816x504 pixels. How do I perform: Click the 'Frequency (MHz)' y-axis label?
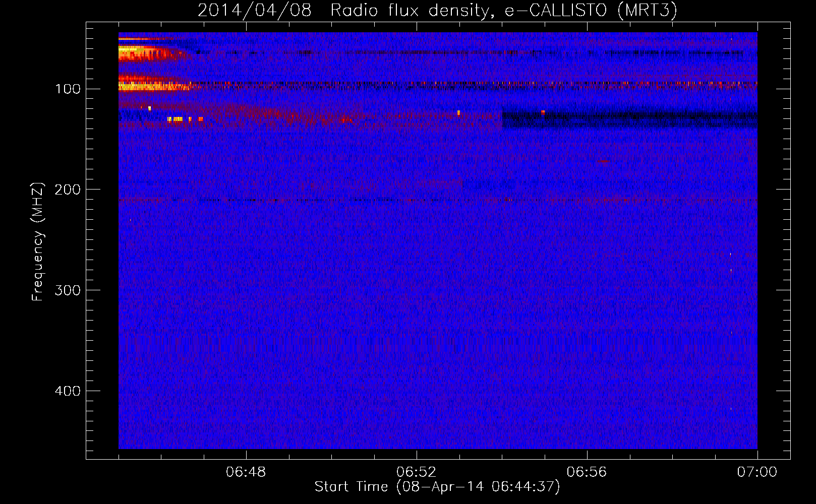click(x=38, y=241)
